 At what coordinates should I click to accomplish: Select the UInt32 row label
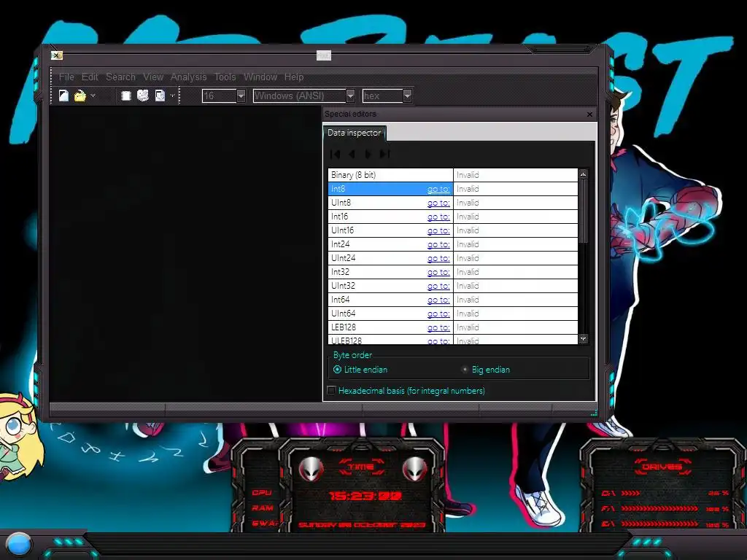(x=343, y=286)
